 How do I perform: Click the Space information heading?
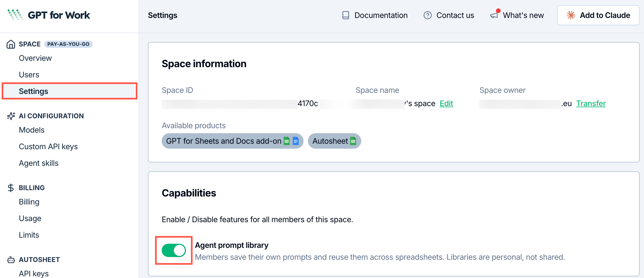tap(204, 64)
